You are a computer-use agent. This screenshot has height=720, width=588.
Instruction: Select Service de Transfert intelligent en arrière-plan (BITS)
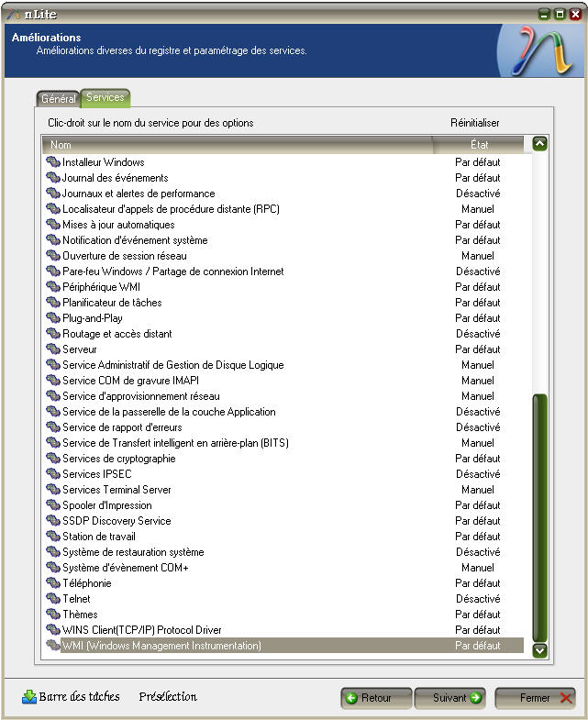pyautogui.click(x=283, y=443)
